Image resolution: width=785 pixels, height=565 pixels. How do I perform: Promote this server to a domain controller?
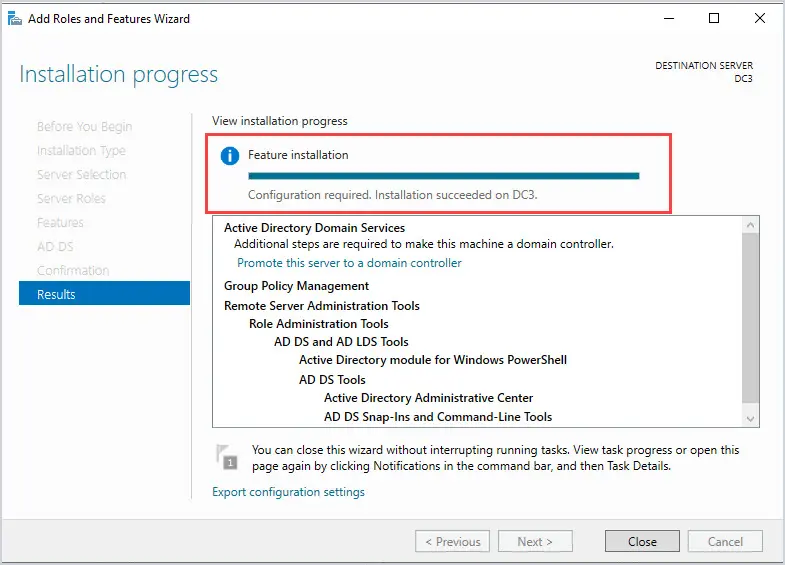[349, 263]
